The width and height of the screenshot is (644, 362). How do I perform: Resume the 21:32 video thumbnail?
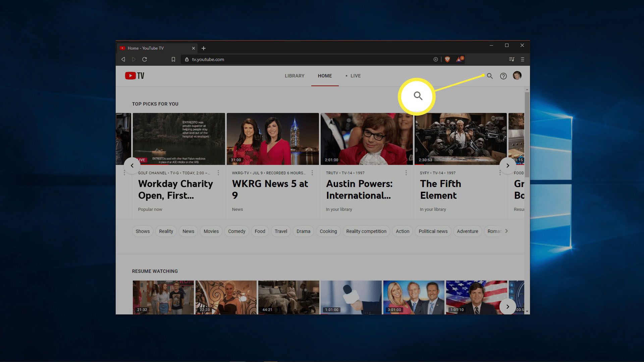tap(163, 297)
